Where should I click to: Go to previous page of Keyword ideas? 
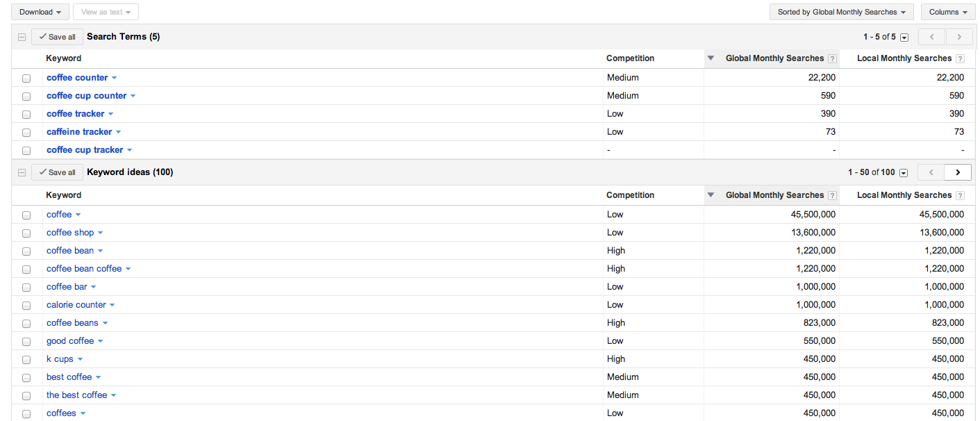931,172
